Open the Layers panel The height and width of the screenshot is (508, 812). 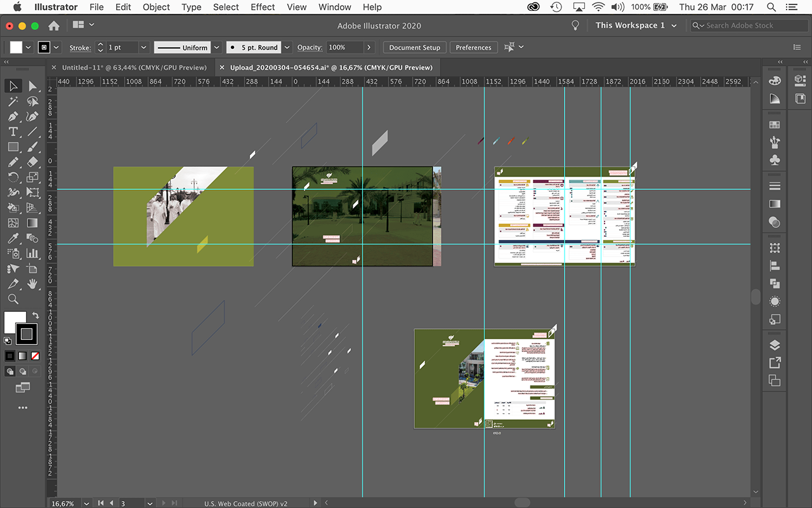click(775, 345)
